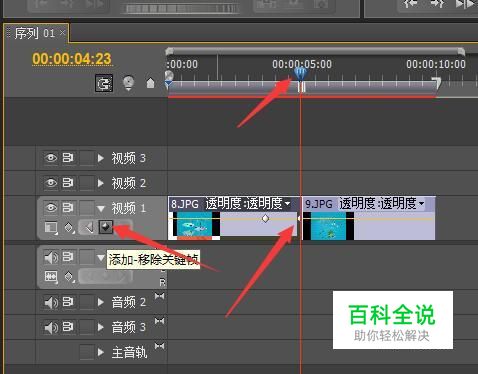The image size is (478, 374).
Task: Toggle sync lock on 视频 2
Action: point(68,183)
